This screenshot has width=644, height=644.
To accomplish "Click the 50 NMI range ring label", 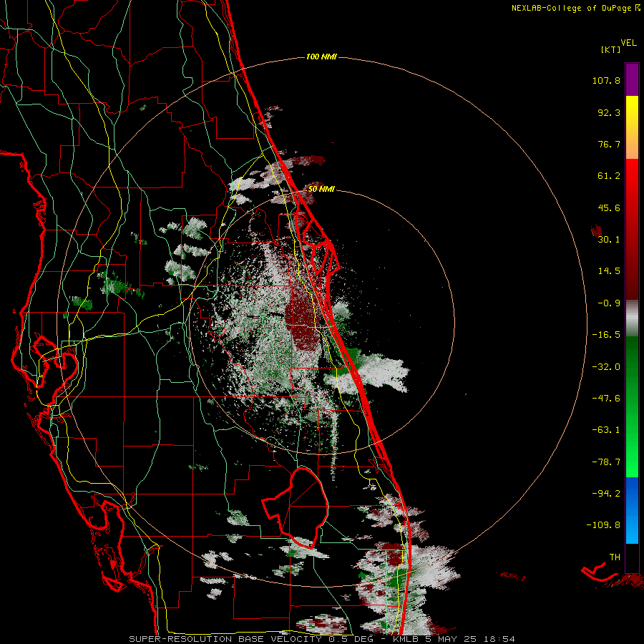I will pos(321,189).
